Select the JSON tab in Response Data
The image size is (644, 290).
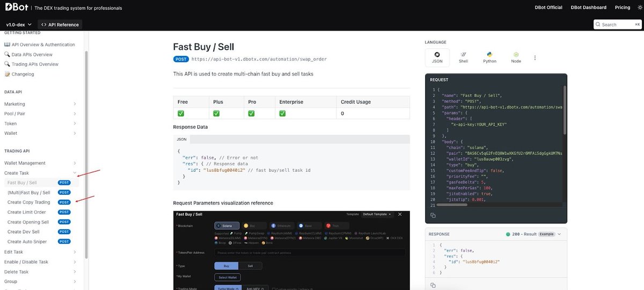[181, 139]
